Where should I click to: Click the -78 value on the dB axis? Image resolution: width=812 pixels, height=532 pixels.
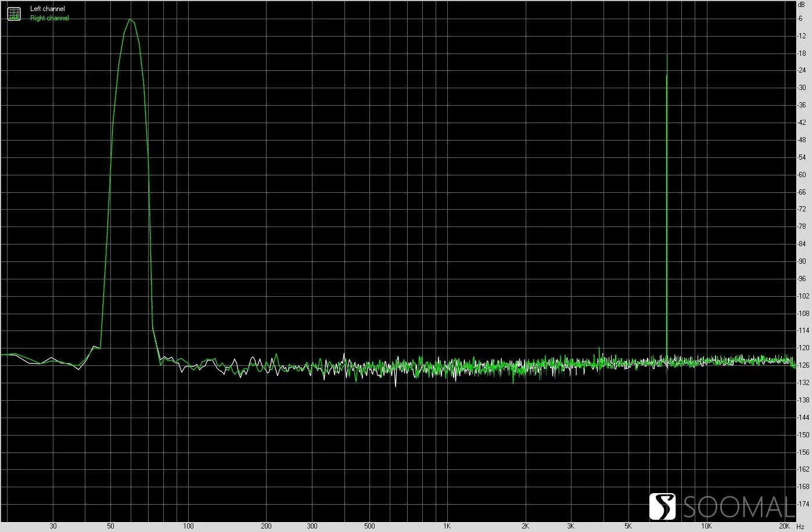(802, 227)
